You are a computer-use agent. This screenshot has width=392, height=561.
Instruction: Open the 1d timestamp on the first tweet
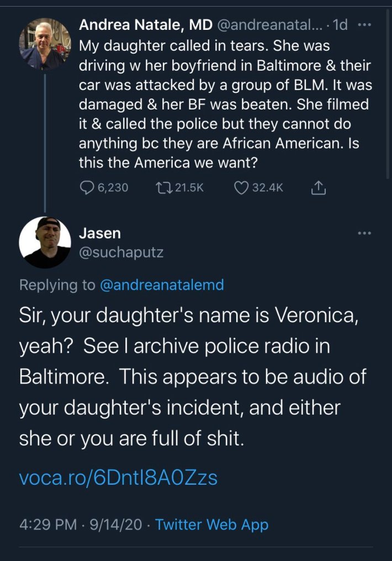click(x=340, y=25)
